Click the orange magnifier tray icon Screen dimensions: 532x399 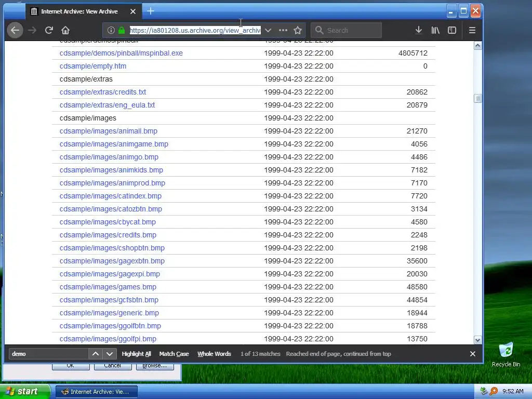coord(494,391)
